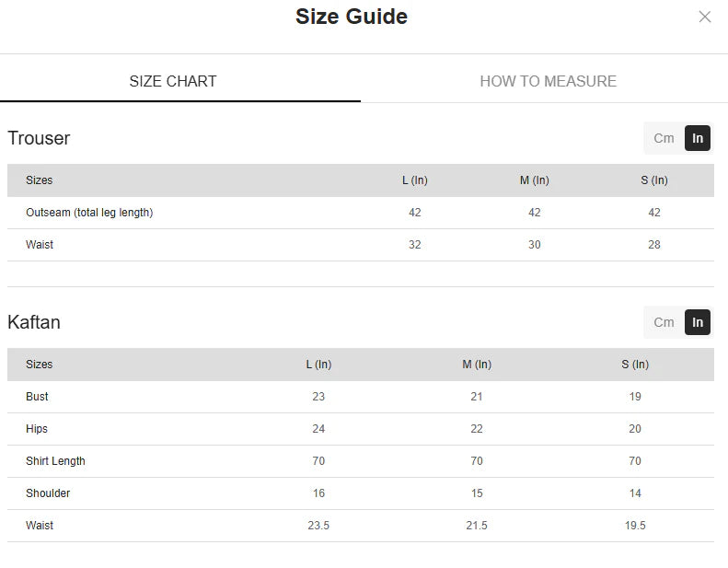
Task: Select the SIZE CHART tab
Action: (x=173, y=81)
